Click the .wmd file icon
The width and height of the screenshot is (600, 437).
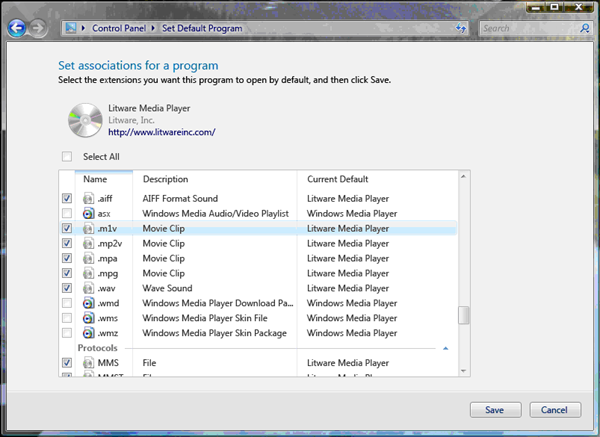coord(89,303)
